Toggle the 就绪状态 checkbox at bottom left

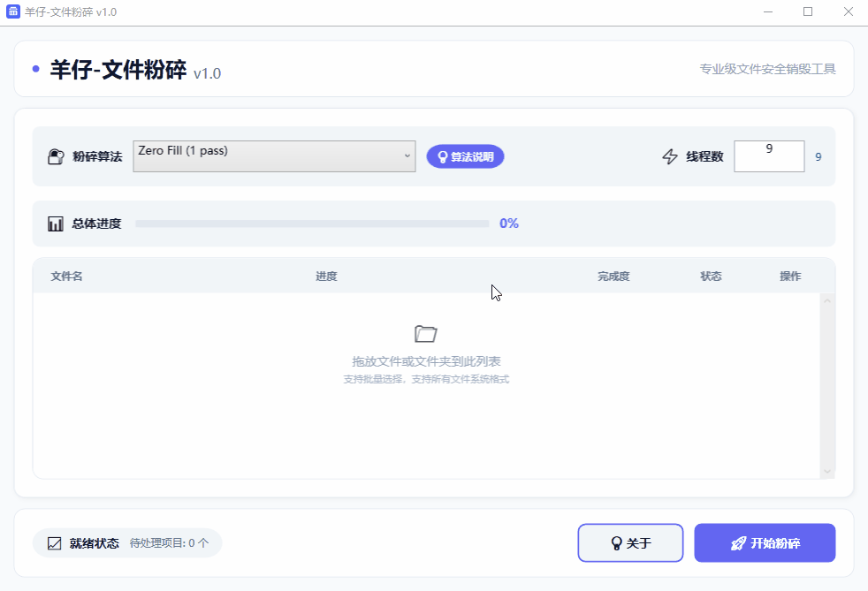click(x=52, y=542)
